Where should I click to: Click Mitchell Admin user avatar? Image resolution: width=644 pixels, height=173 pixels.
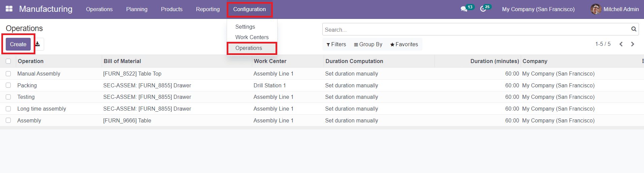(x=595, y=9)
